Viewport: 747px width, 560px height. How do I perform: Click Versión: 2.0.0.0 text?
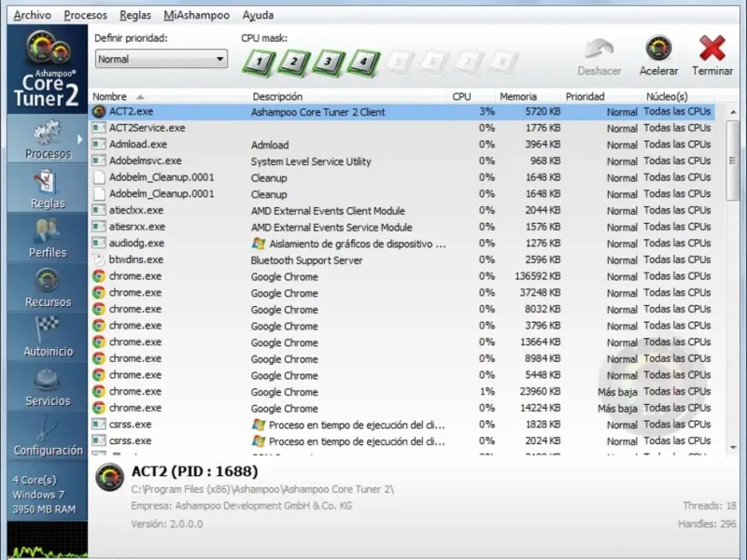167,525
